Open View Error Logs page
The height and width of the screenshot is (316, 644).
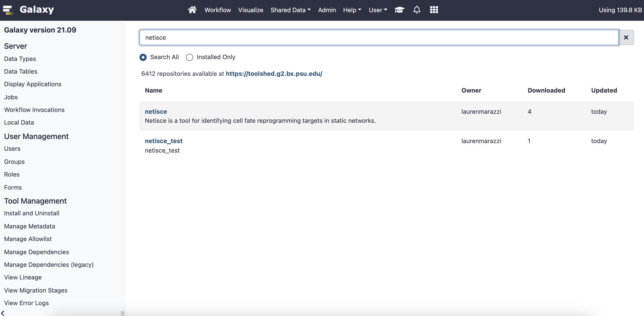click(26, 303)
